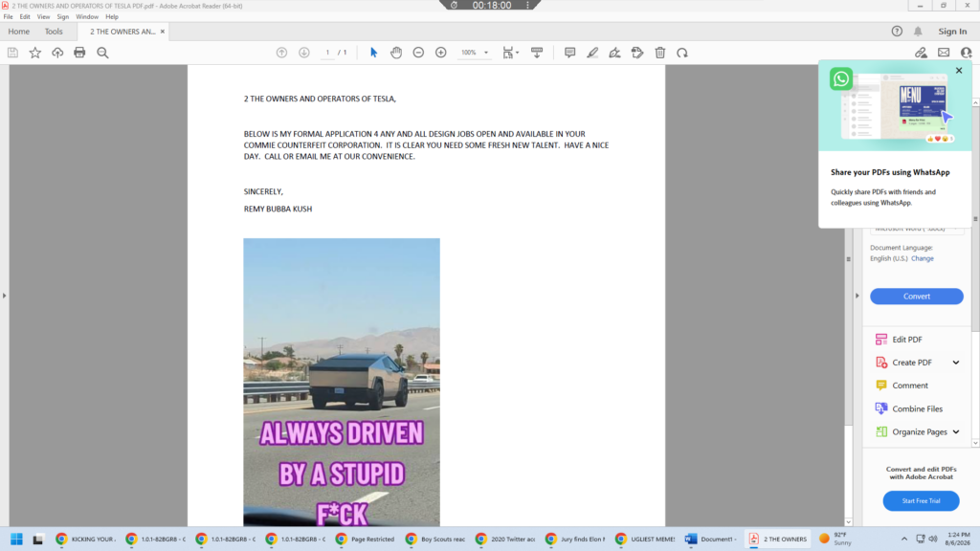The width and height of the screenshot is (980, 551).
Task: Open the weather 92°F Sunny widget
Action: tap(835, 539)
